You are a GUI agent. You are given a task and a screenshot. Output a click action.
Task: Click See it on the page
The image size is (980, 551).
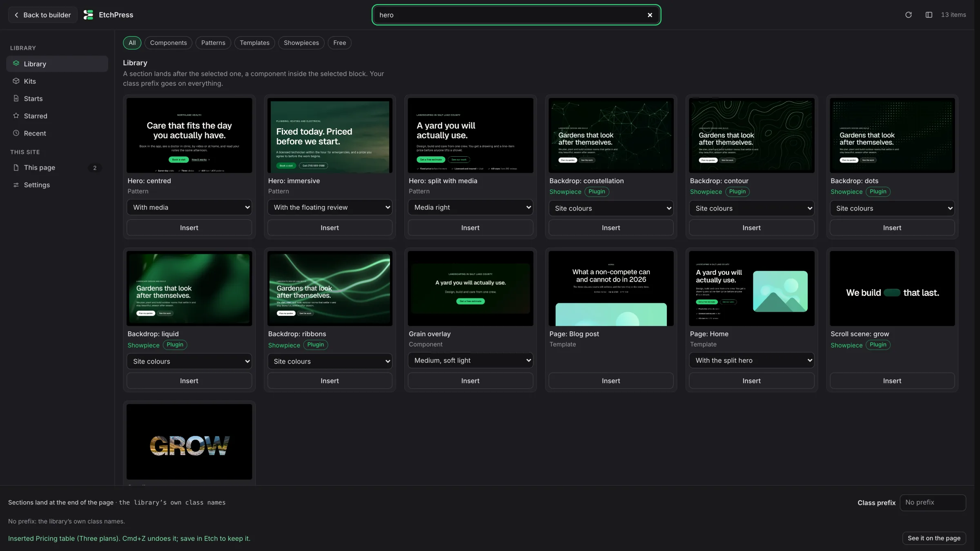pyautogui.click(x=934, y=538)
